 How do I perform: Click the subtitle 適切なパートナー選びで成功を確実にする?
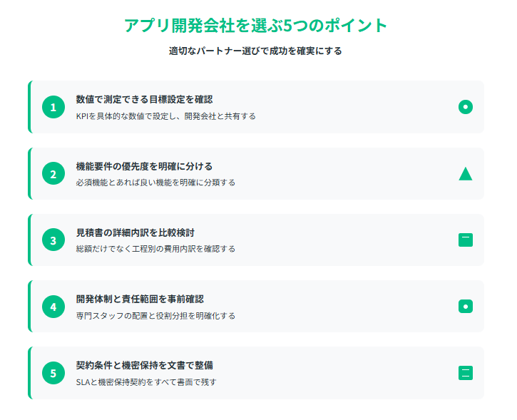pyautogui.click(x=255, y=51)
